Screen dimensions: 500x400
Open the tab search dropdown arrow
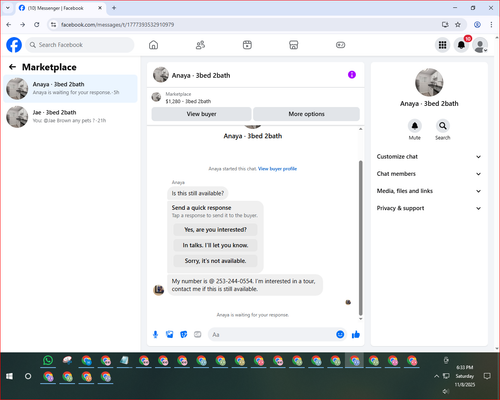[8, 8]
